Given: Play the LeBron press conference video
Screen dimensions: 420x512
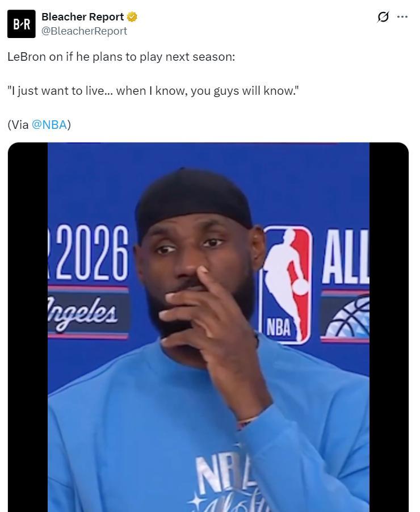Looking at the screenshot, I should coord(208,327).
